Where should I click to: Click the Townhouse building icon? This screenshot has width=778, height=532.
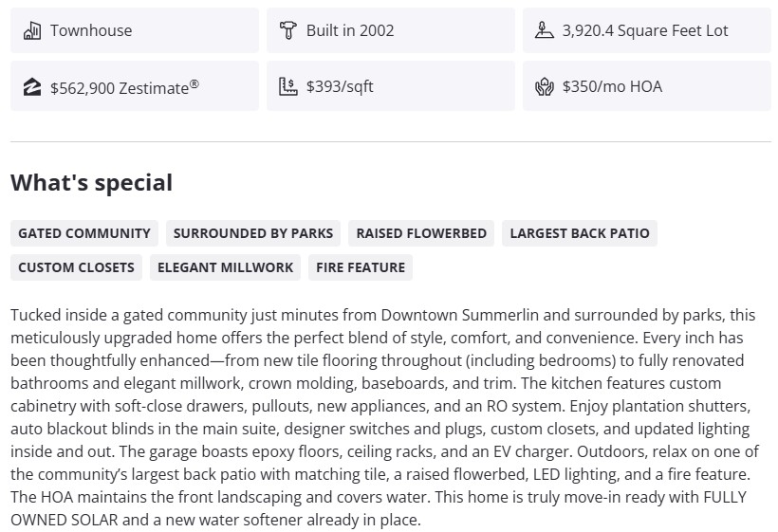[32, 30]
